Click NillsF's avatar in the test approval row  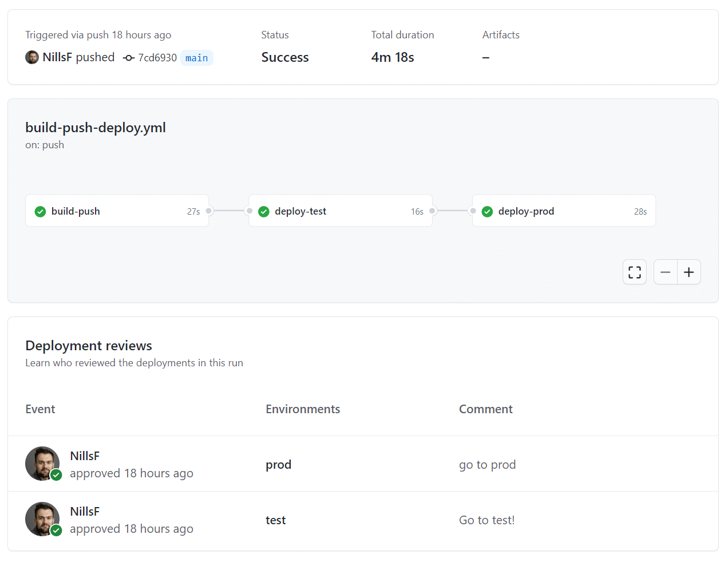tap(42, 519)
